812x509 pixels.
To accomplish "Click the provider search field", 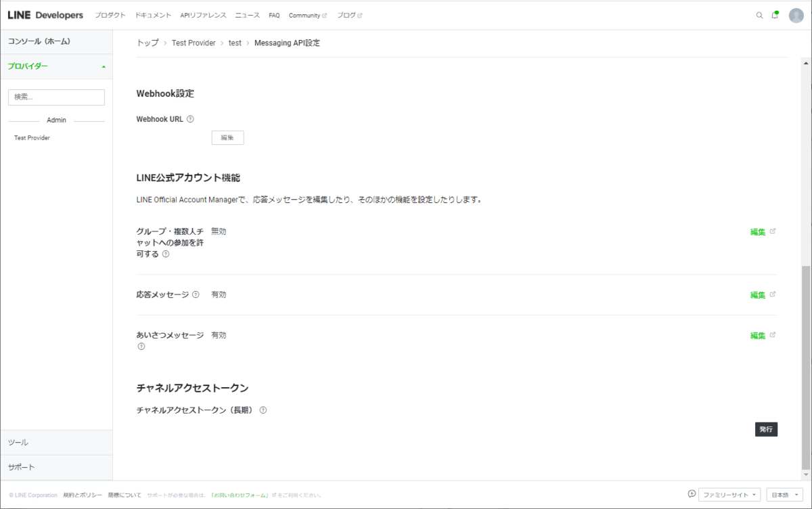I will coord(56,97).
